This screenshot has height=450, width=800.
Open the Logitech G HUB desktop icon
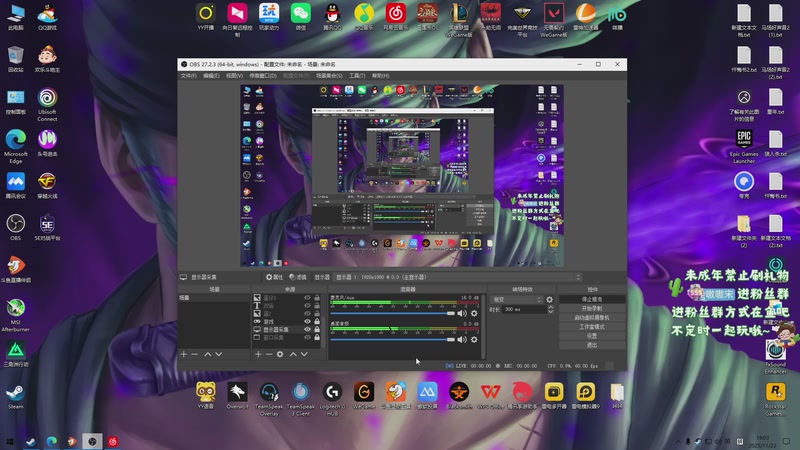pyautogui.click(x=332, y=398)
